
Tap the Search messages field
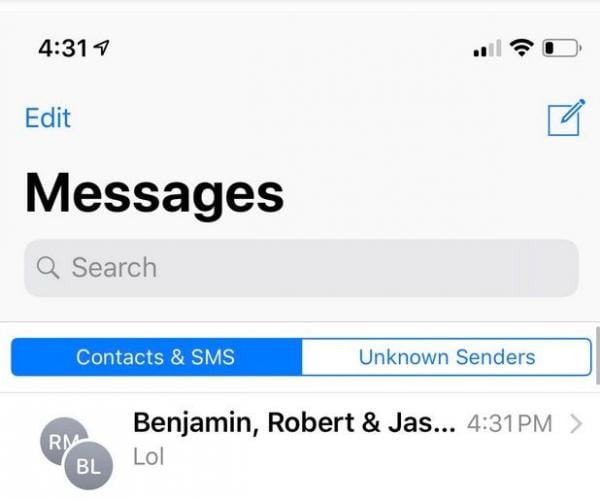[x=302, y=268]
